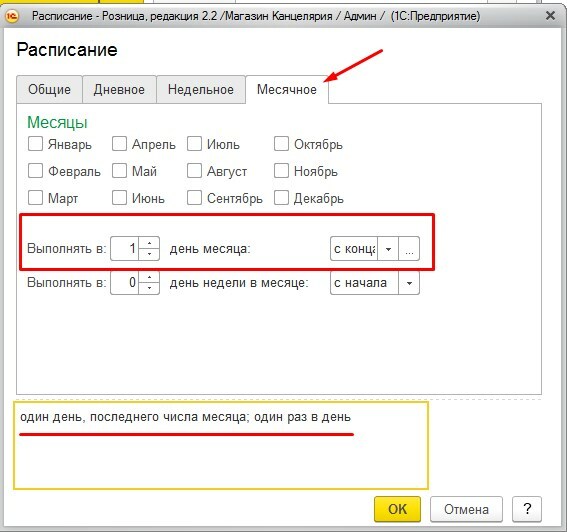Toggle the Май month checkbox

click(x=119, y=171)
